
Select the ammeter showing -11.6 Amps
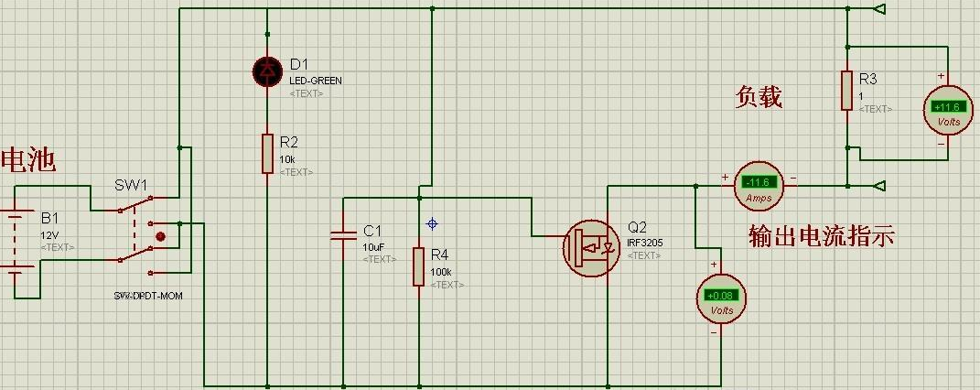(759, 184)
